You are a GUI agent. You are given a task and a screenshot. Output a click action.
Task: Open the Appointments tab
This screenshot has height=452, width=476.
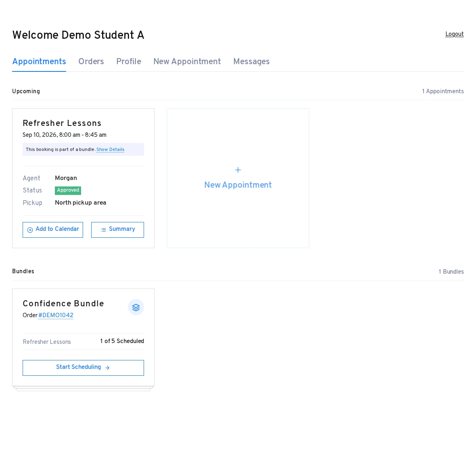tap(39, 62)
